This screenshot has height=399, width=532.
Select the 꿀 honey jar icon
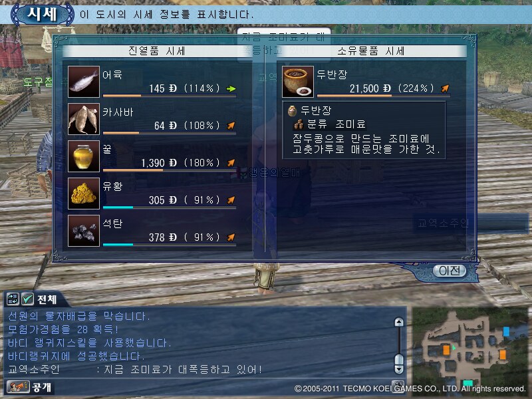[84, 156]
